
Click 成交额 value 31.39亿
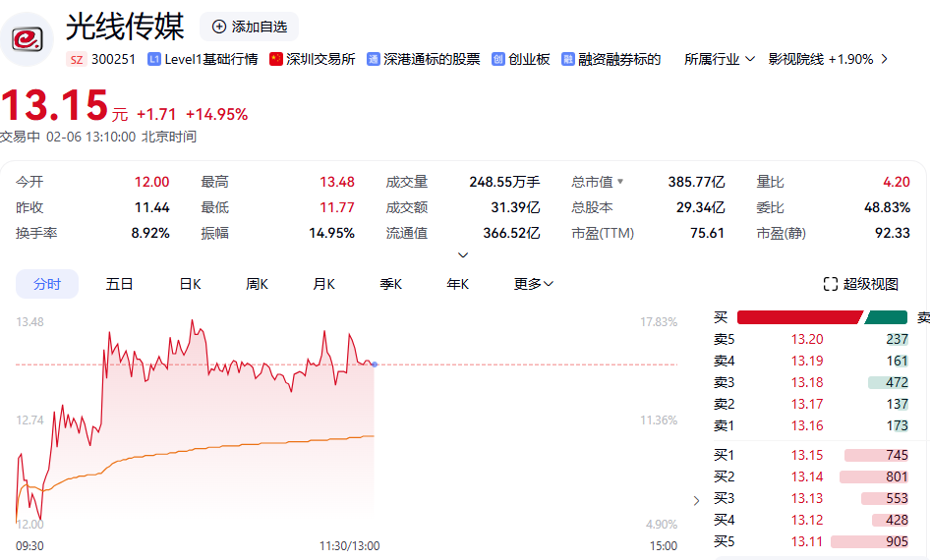515,207
